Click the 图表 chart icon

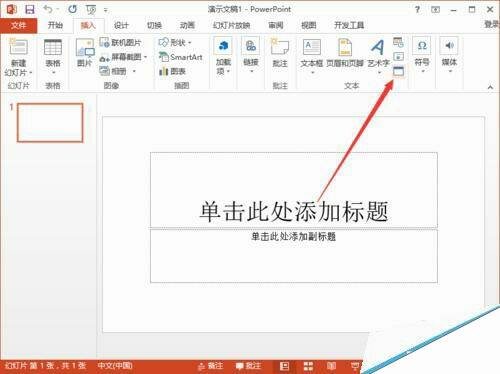pyautogui.click(x=172, y=71)
